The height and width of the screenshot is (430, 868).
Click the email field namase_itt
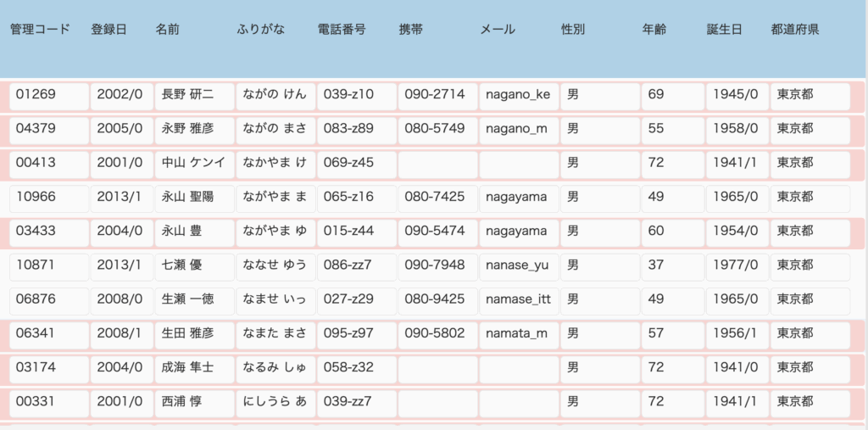[519, 299]
